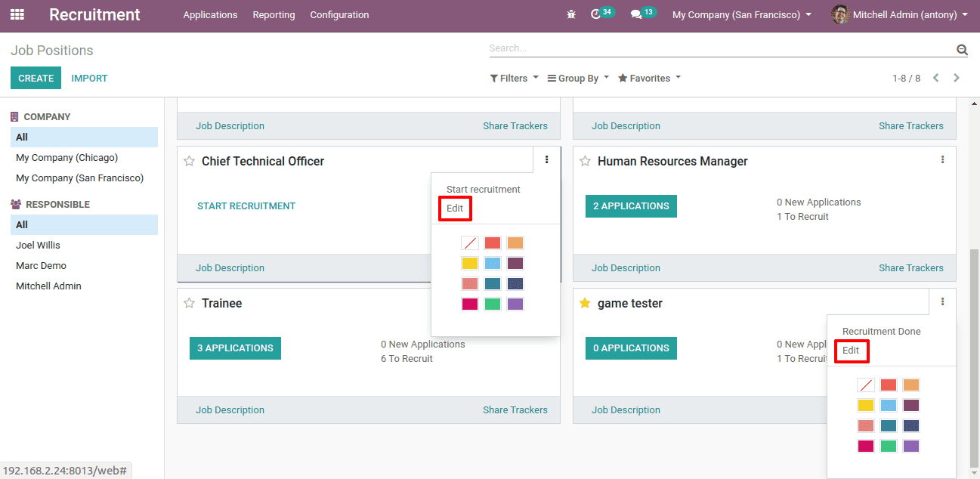The image size is (980, 479).
Task: Click the Trainee card title
Action: [x=222, y=304]
